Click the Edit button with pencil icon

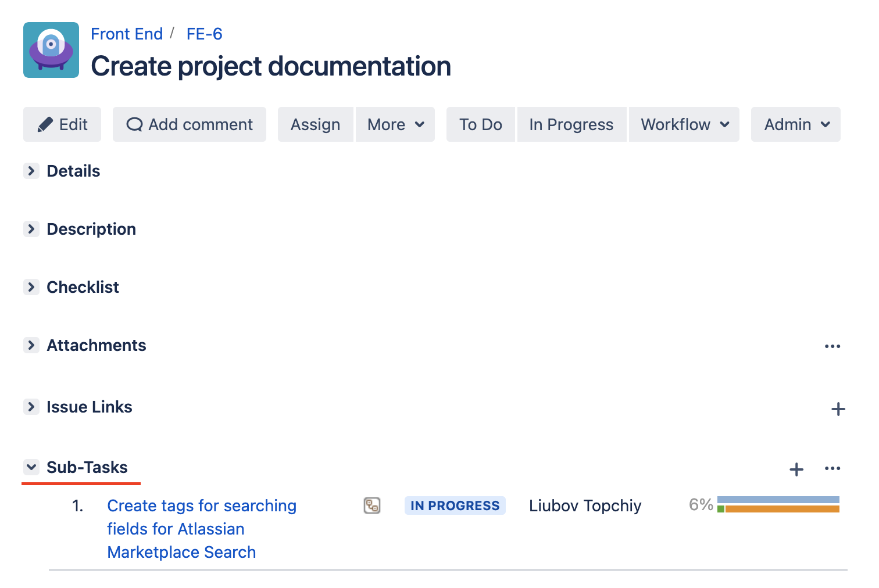point(62,124)
